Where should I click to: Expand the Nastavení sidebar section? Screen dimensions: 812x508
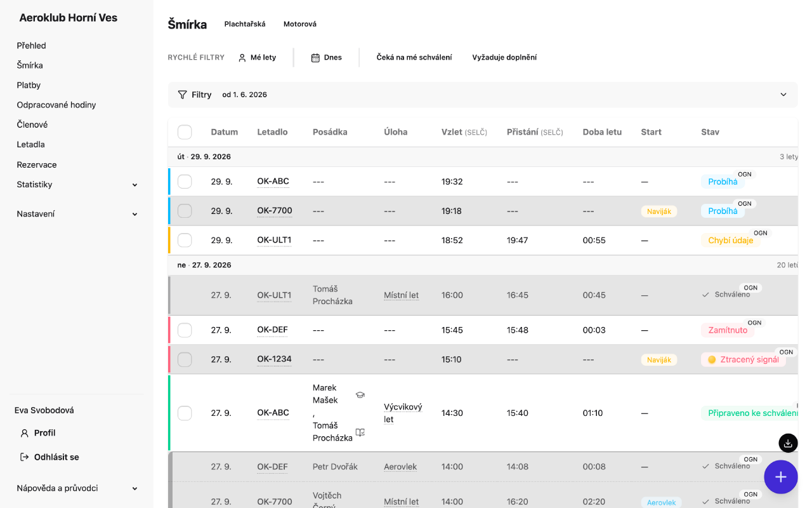(77, 214)
